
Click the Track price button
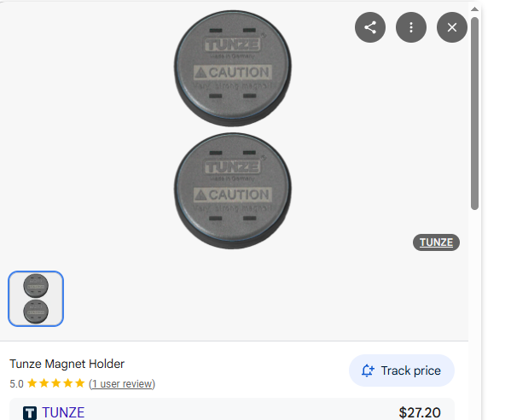[x=402, y=370]
